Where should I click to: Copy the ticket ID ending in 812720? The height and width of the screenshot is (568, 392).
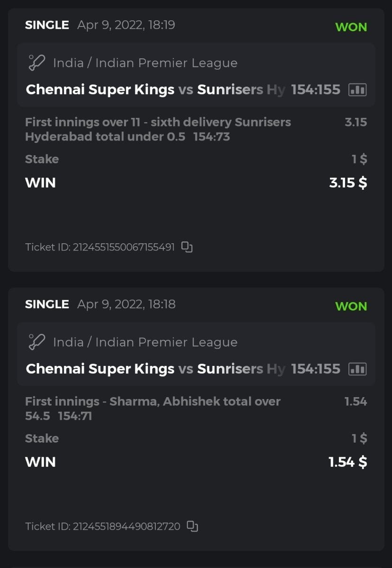(x=192, y=526)
